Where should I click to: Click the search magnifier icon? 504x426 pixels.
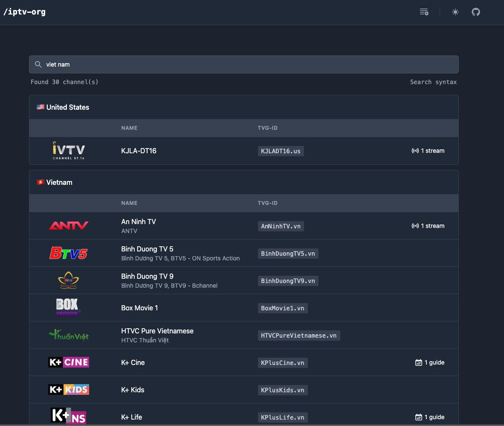[x=38, y=64]
